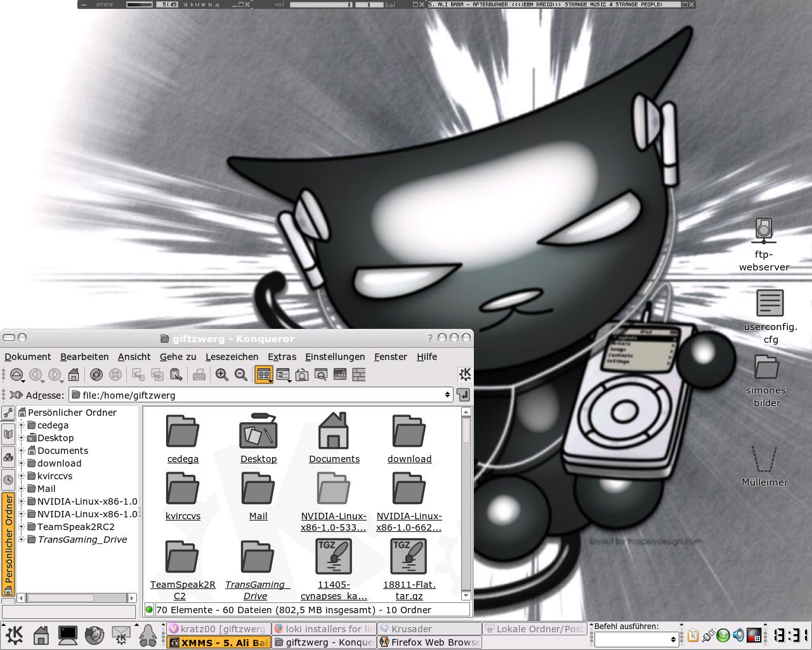Click the Konqueror address input field

pos(261,395)
